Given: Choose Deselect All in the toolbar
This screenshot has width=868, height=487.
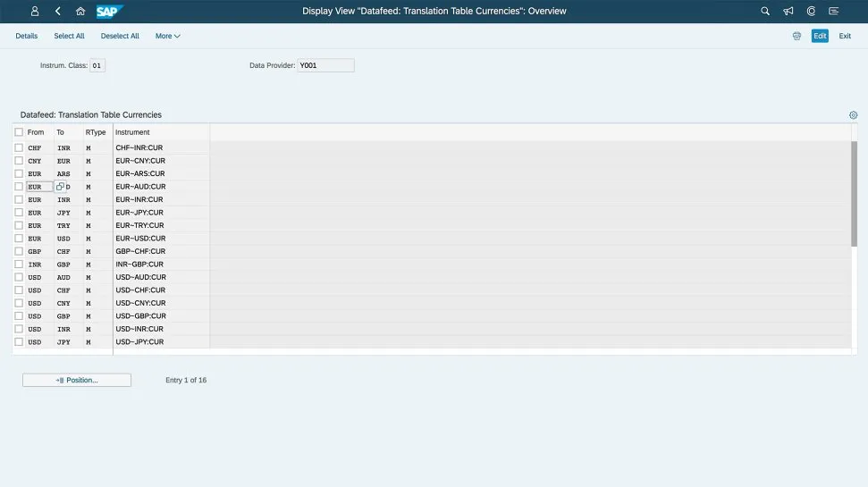Looking at the screenshot, I should tap(120, 36).
